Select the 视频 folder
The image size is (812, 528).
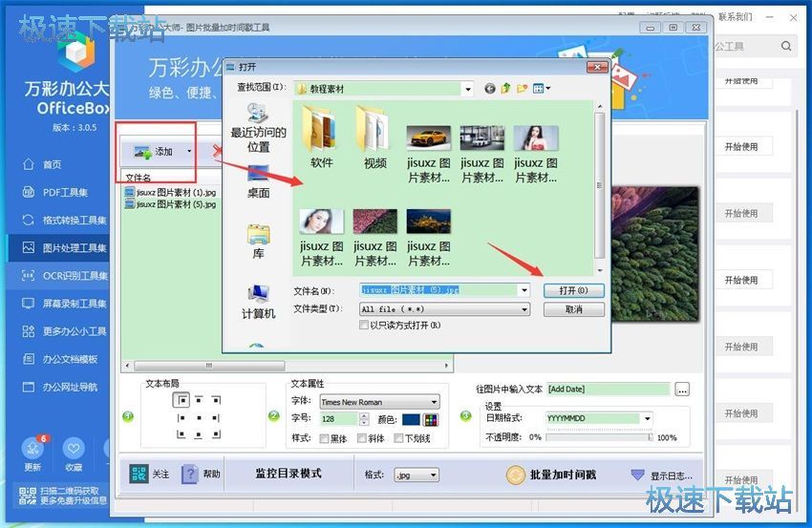[374, 137]
